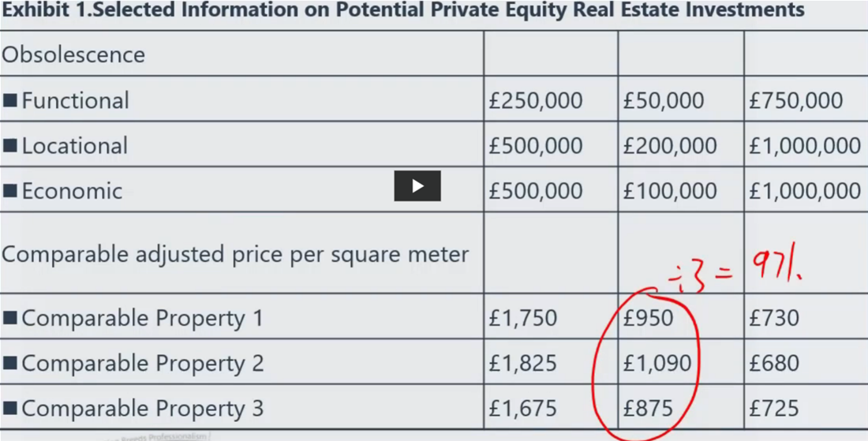Select the Economic bullet square icon
Image resolution: width=868 pixels, height=441 pixels.
[x=10, y=191]
